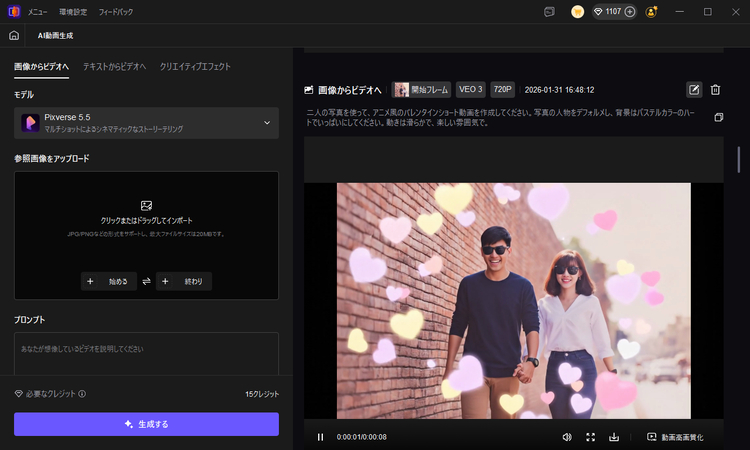Open the メニュー menu

[x=37, y=12]
